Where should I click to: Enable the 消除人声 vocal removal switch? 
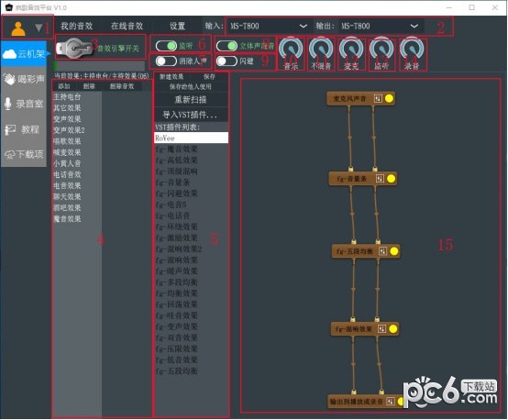click(x=166, y=61)
